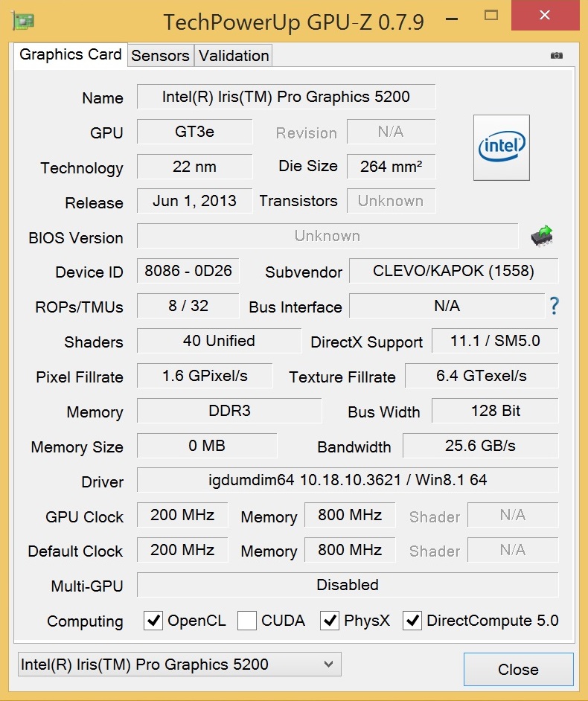This screenshot has height=701, width=588.
Task: Click the Driver field igdumdim64
Action: 348,480
